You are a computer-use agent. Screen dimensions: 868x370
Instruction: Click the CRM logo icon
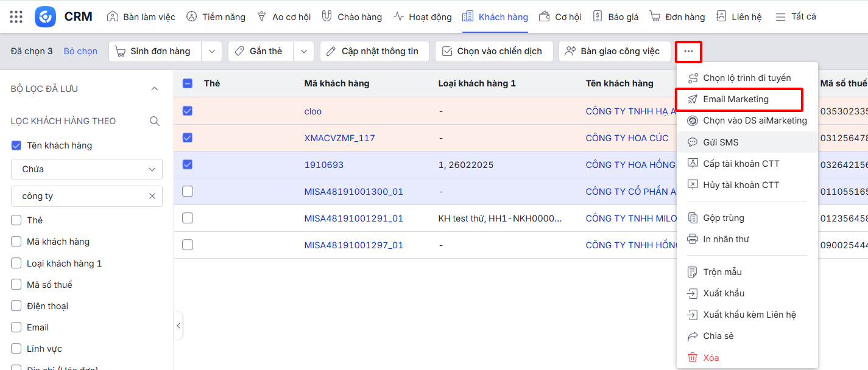coord(46,16)
